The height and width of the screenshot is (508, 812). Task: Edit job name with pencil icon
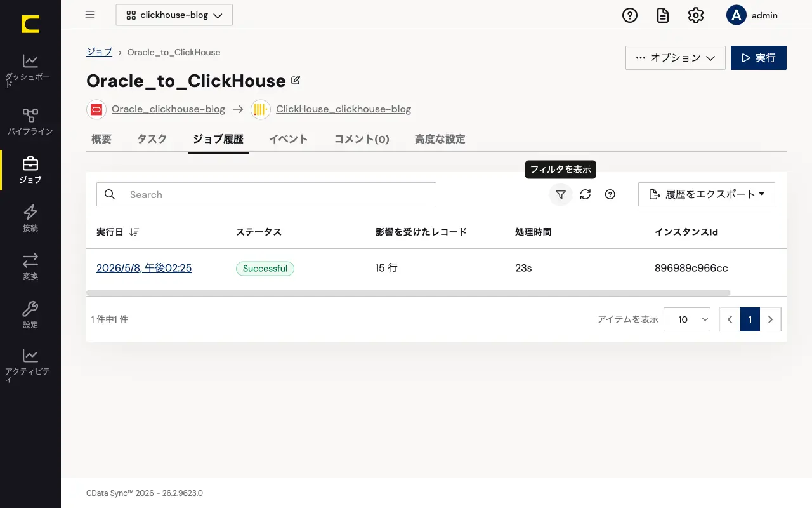[296, 81]
